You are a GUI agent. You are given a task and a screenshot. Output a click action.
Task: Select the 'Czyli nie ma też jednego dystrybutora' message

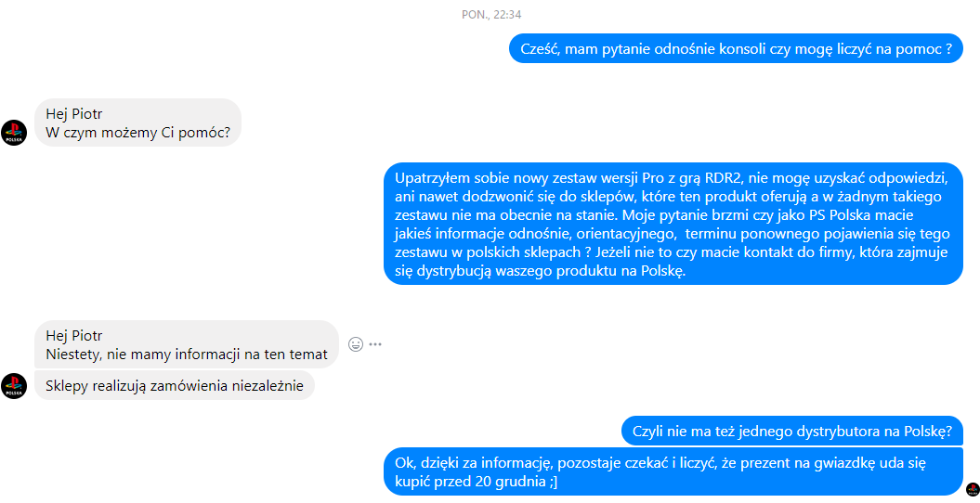click(792, 431)
